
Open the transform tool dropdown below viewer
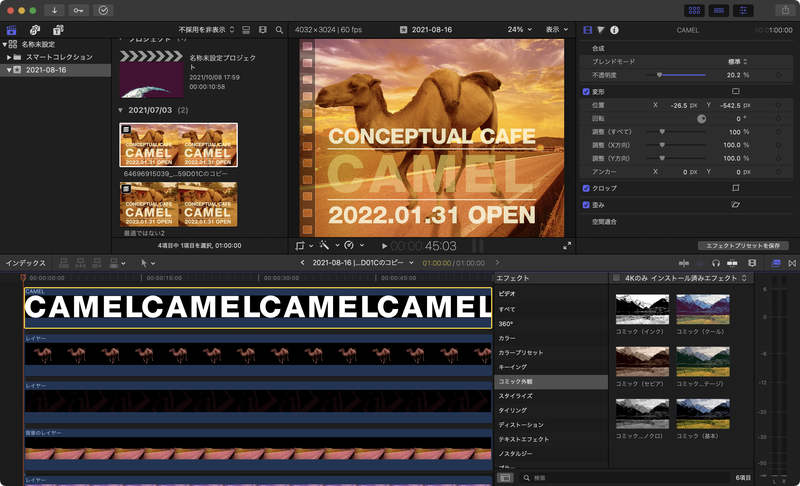pyautogui.click(x=304, y=246)
